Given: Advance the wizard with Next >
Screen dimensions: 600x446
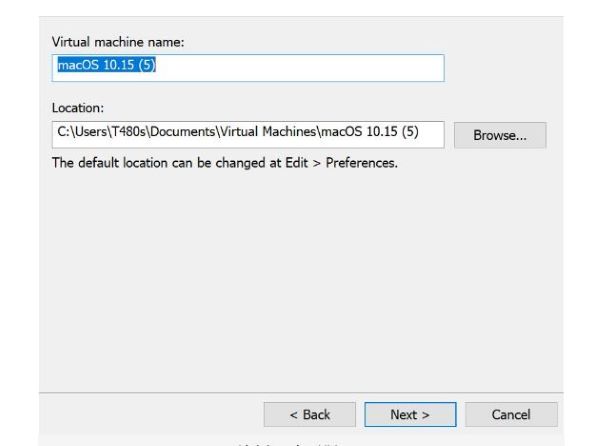Looking at the screenshot, I should click(x=410, y=414).
